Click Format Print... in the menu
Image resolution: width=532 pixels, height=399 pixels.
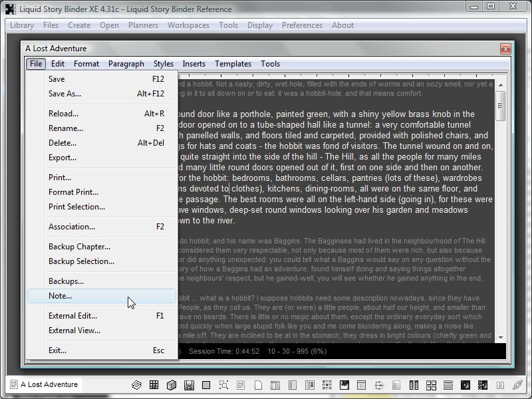click(73, 192)
